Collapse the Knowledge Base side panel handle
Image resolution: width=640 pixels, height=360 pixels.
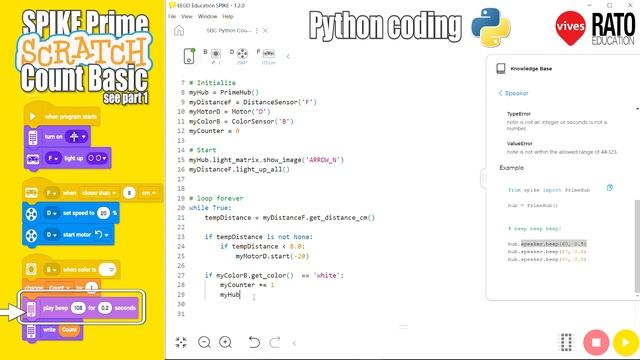click(x=483, y=178)
